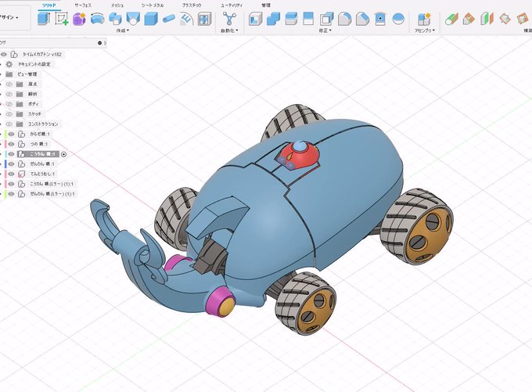The width and height of the screenshot is (532, 392).
Task: Select the Pipe cylinder tool icon
Action: 169,18
